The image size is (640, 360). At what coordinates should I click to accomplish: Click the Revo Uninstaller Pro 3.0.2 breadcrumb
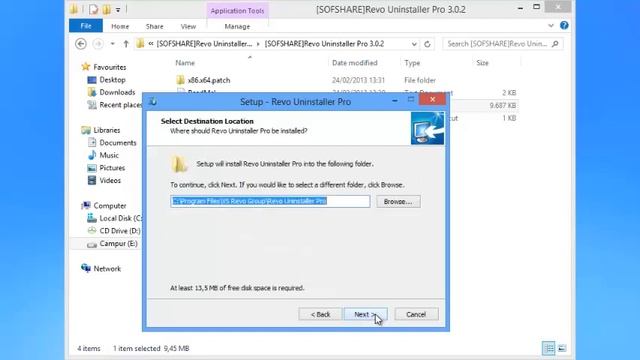[324, 44]
